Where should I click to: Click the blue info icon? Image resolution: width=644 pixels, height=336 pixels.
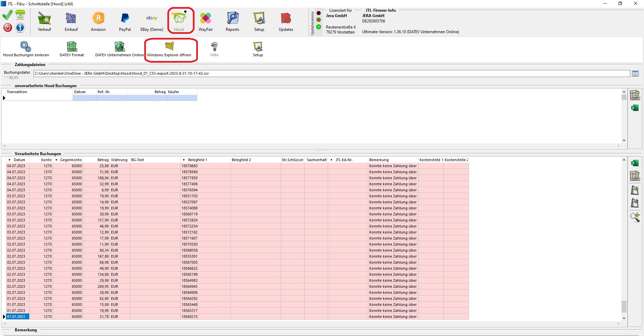click(20, 27)
